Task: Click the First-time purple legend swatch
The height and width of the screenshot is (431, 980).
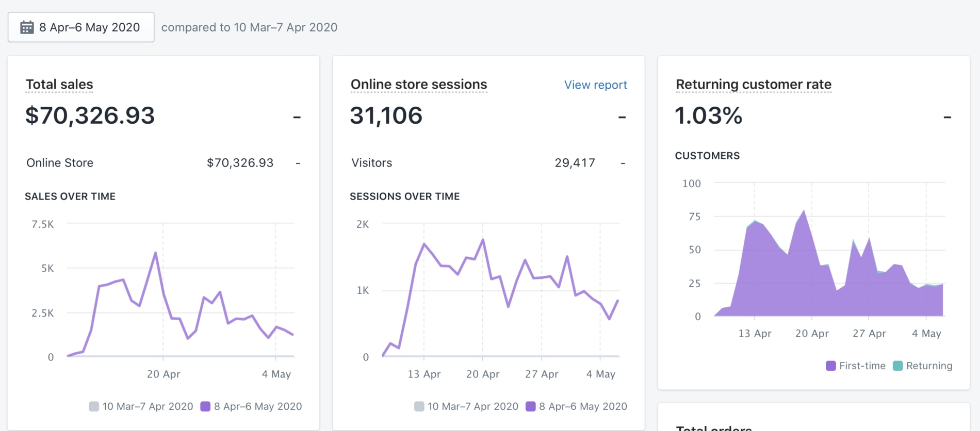Action: pos(831,366)
